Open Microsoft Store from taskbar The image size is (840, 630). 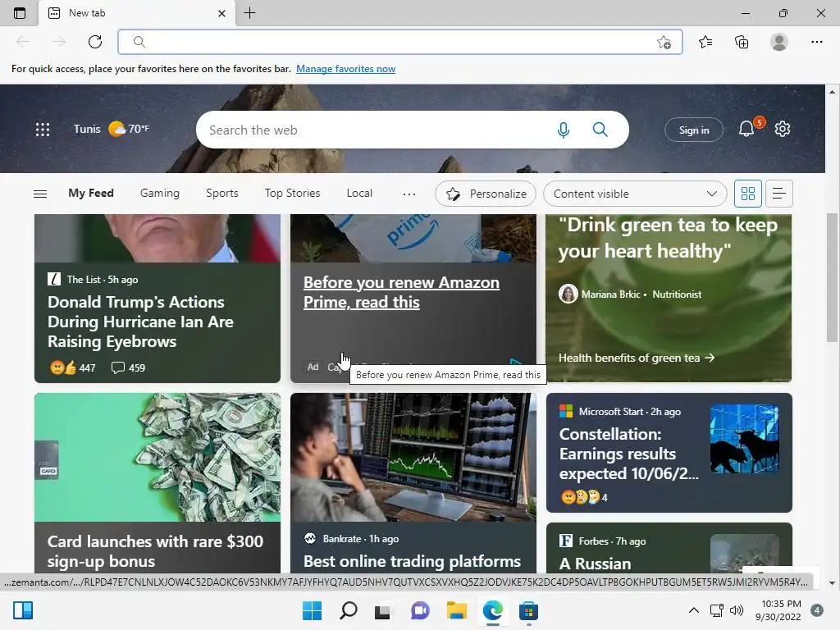coord(528,610)
